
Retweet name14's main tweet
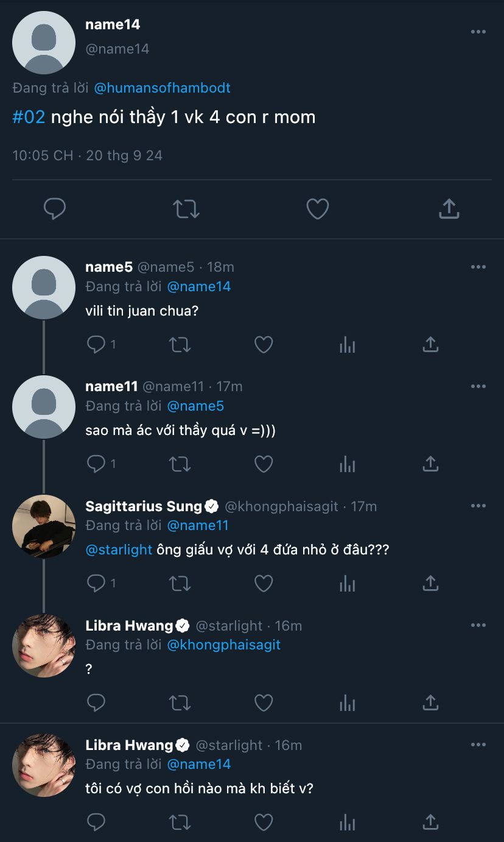click(186, 209)
